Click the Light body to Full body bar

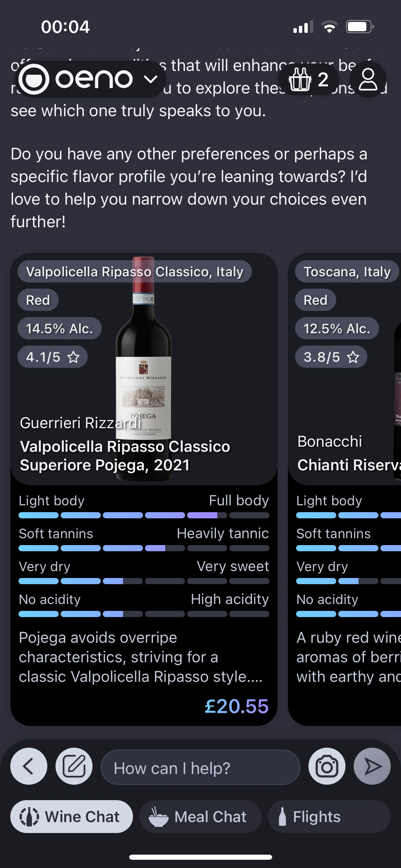point(144,515)
